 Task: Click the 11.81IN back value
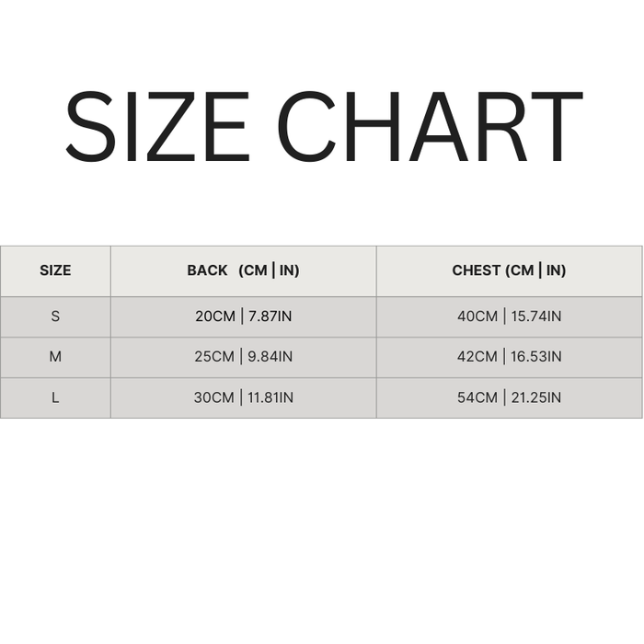point(271,397)
